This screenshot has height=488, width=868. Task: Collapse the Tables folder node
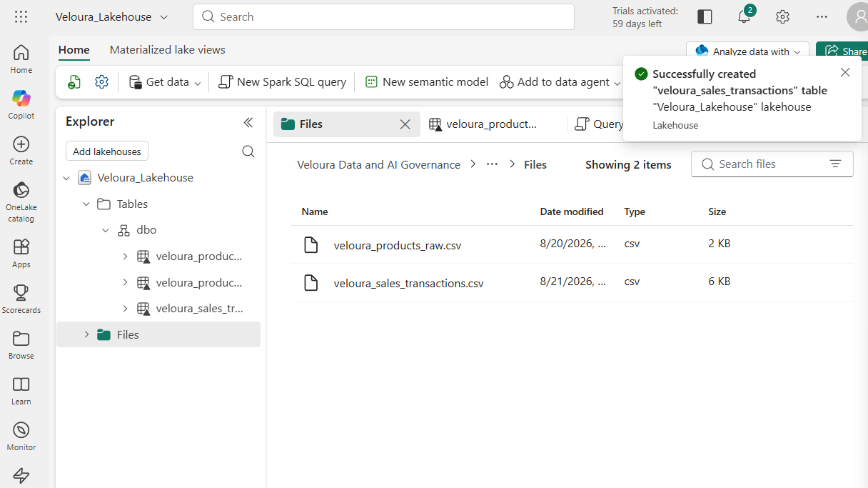[86, 204]
